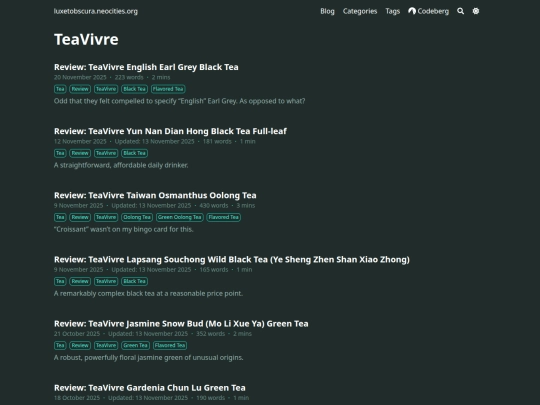This screenshot has height=405, width=540.
Task: Click the Review tag under Dian Hong review
Action: click(x=80, y=153)
